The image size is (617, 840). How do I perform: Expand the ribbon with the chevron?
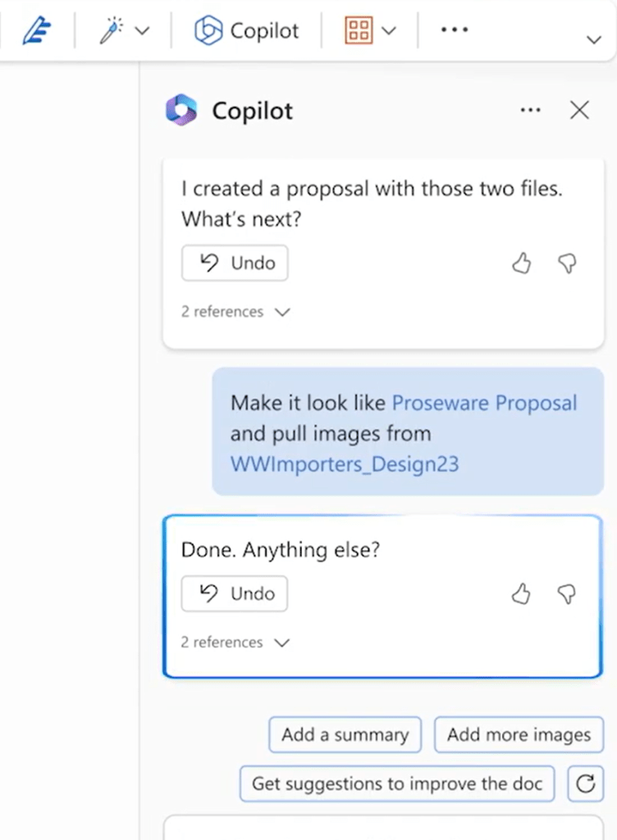coord(594,40)
